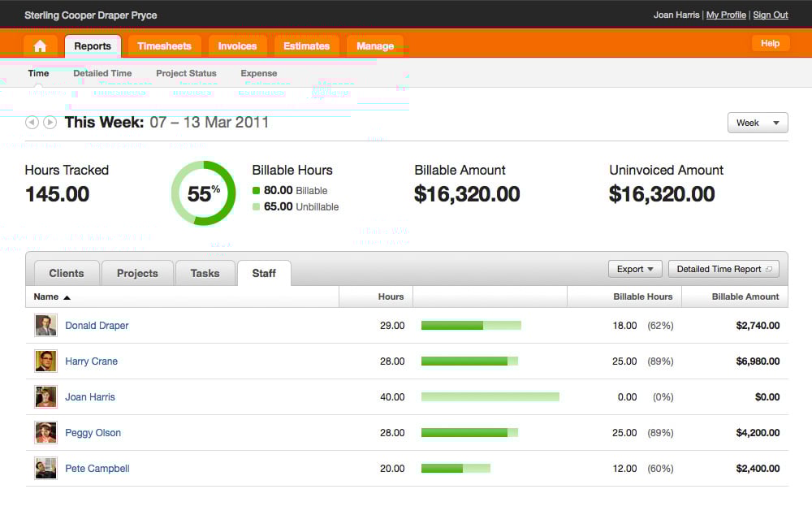Click Pete Campbell's avatar photo

(x=45, y=469)
